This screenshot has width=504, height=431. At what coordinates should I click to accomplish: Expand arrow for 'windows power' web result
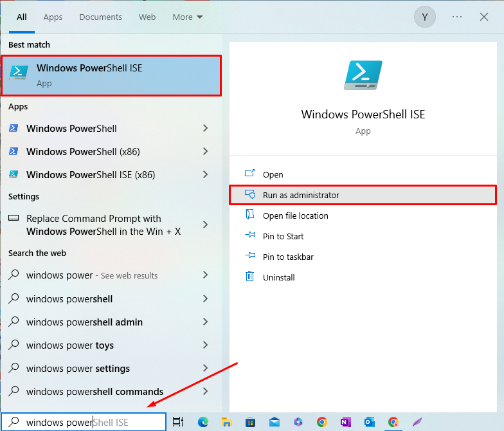click(206, 275)
